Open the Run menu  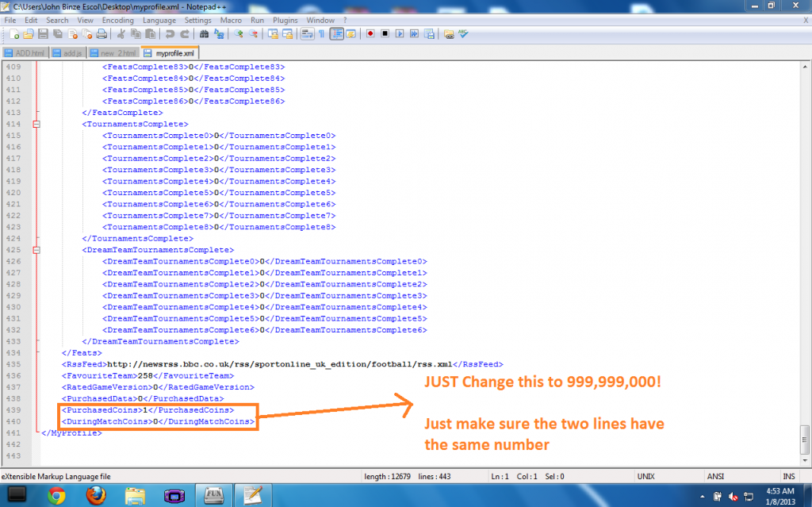tap(258, 20)
